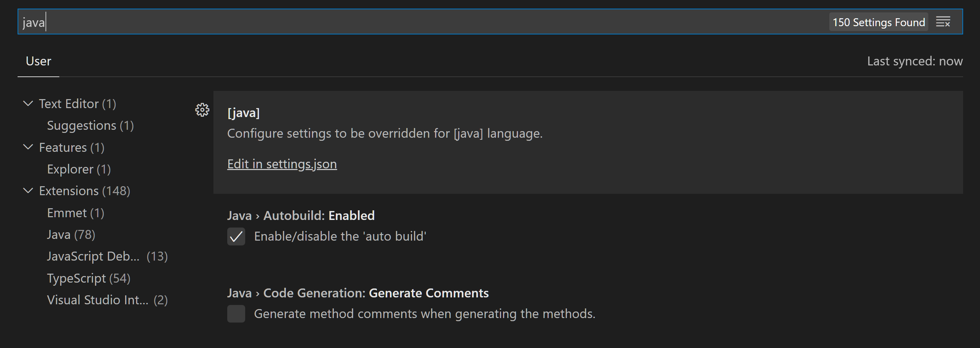Select the Java extension category
This screenshot has width=980, height=348.
71,234
